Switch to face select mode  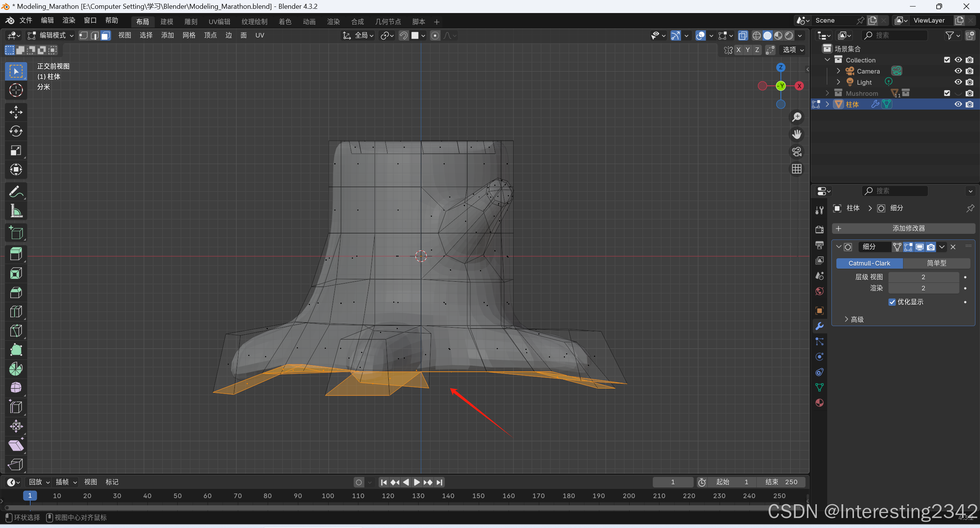[x=106, y=36]
